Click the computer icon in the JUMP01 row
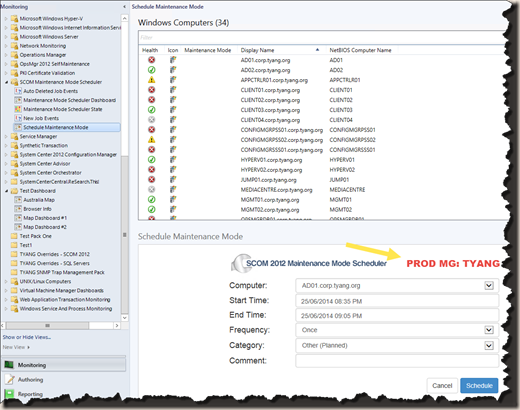This screenshot has width=520, height=410. tap(173, 180)
